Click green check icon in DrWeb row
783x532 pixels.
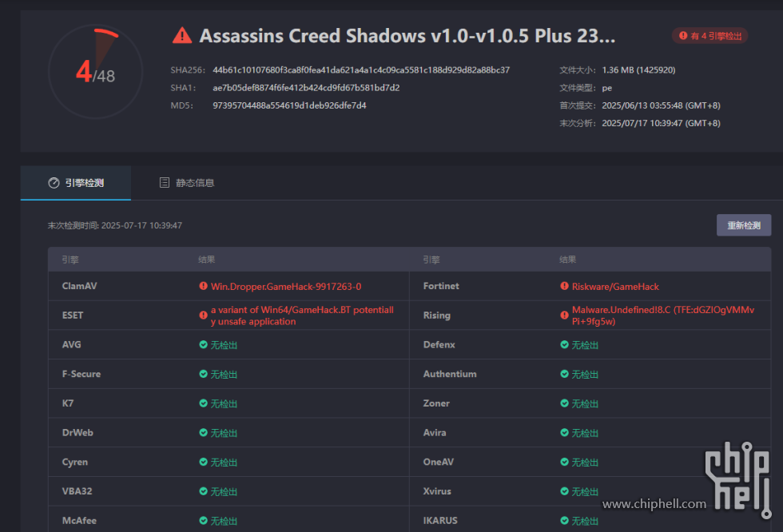[203, 433]
